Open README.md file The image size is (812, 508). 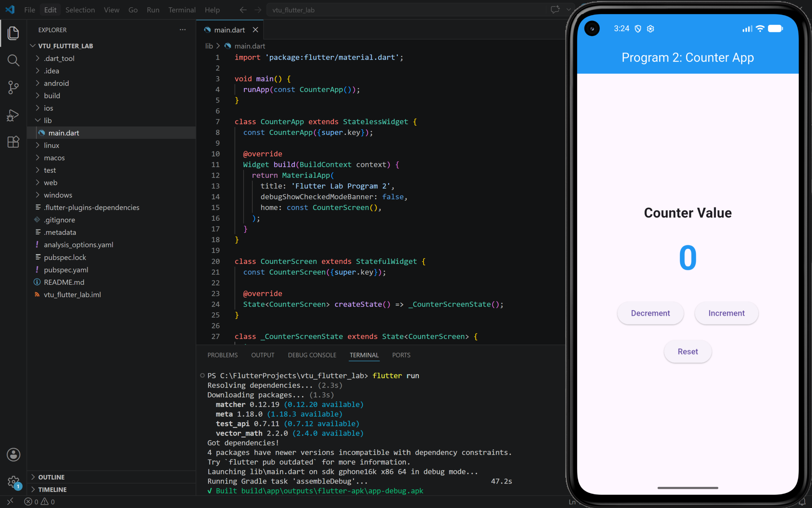coord(111,282)
